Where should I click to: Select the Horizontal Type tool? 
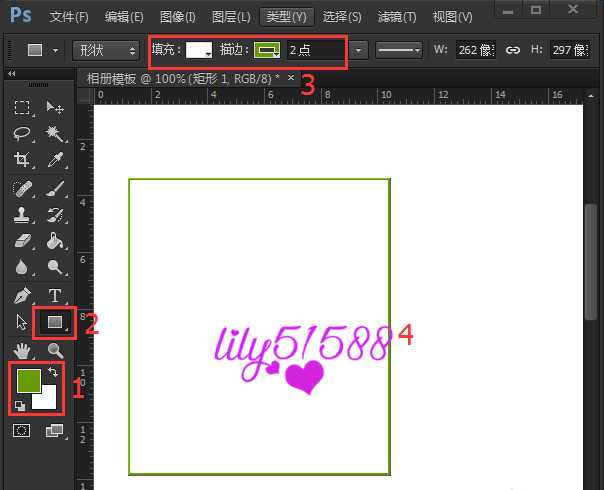pyautogui.click(x=55, y=296)
